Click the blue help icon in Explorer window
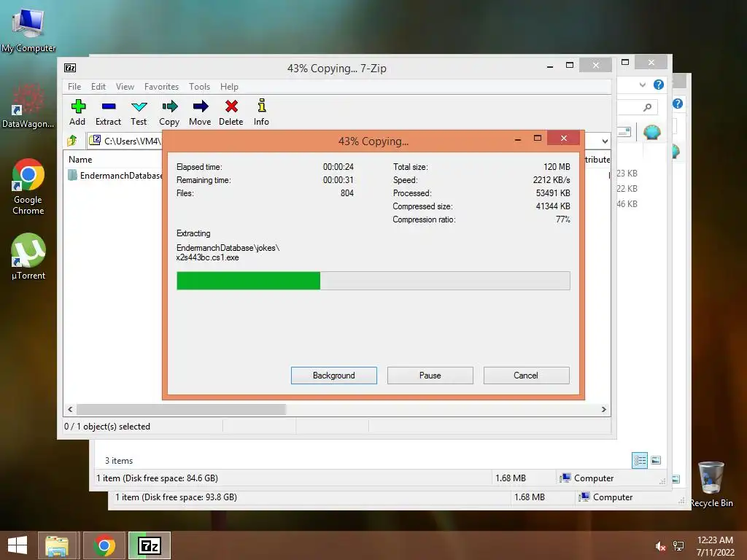Viewport: 747px width, 560px height. tap(659, 85)
